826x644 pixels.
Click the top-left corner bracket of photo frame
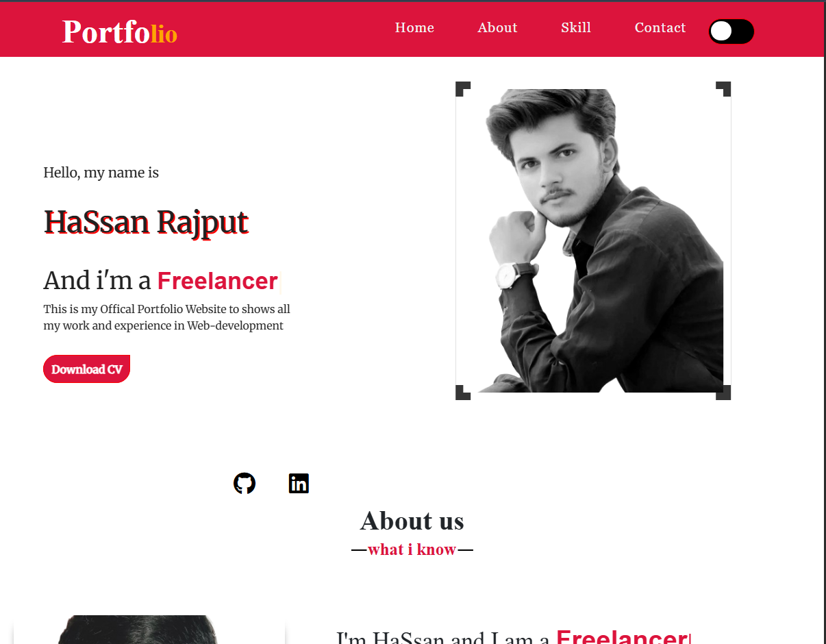coord(463,89)
